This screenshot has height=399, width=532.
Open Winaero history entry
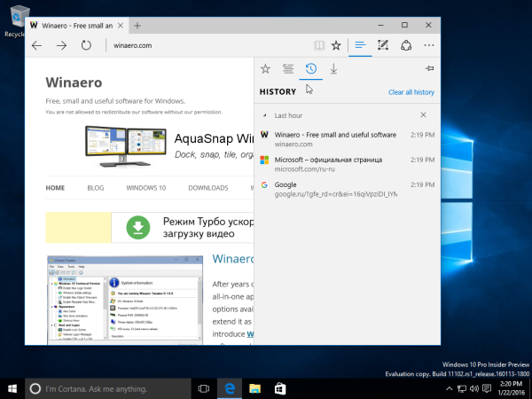click(348, 139)
